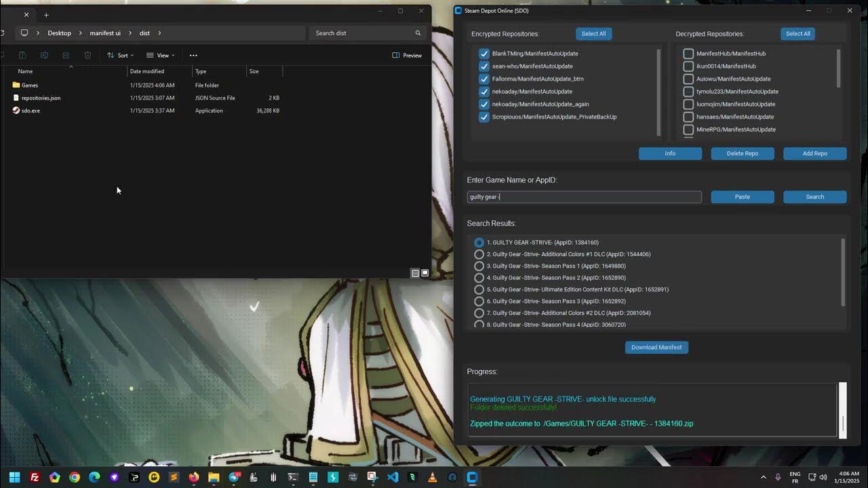
Task: Click the delete trash icon in Explorer
Action: point(87,56)
